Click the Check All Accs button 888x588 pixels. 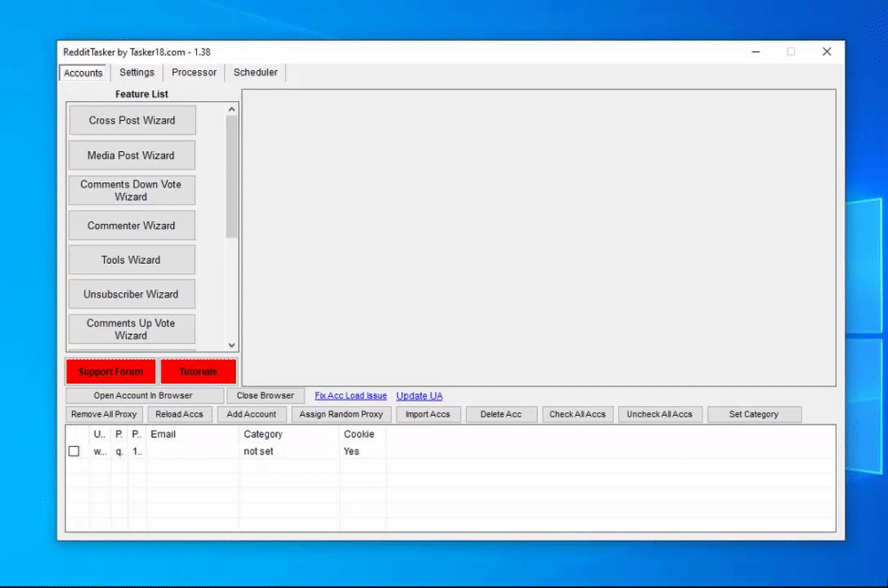[577, 414]
